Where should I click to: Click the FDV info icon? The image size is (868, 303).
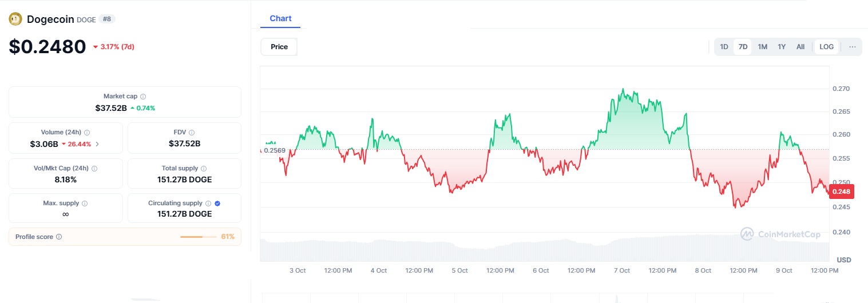click(192, 133)
